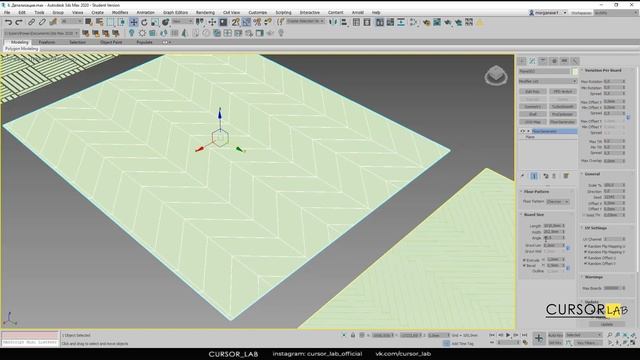Open the user account dropdown arrow
This screenshot has width=640, height=360.
point(565,13)
